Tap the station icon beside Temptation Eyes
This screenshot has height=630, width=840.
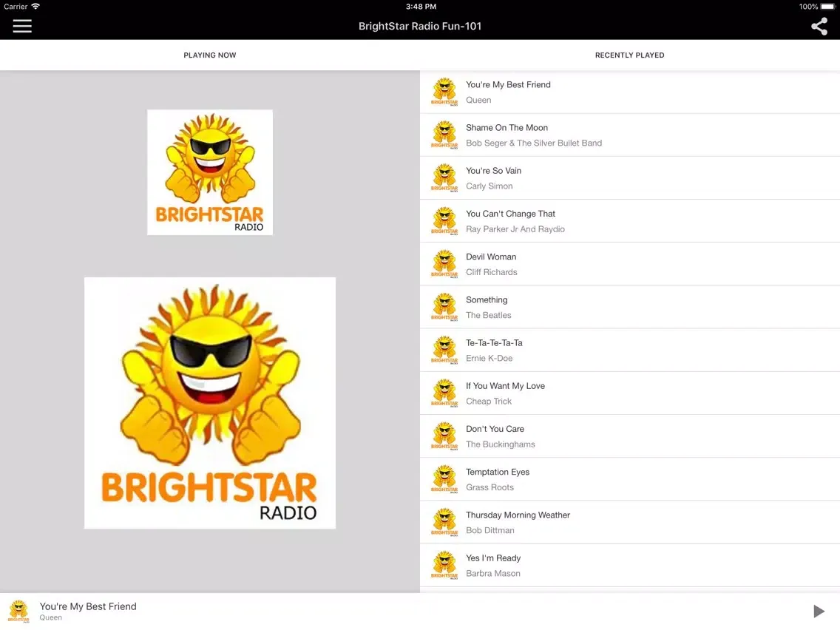pyautogui.click(x=444, y=479)
